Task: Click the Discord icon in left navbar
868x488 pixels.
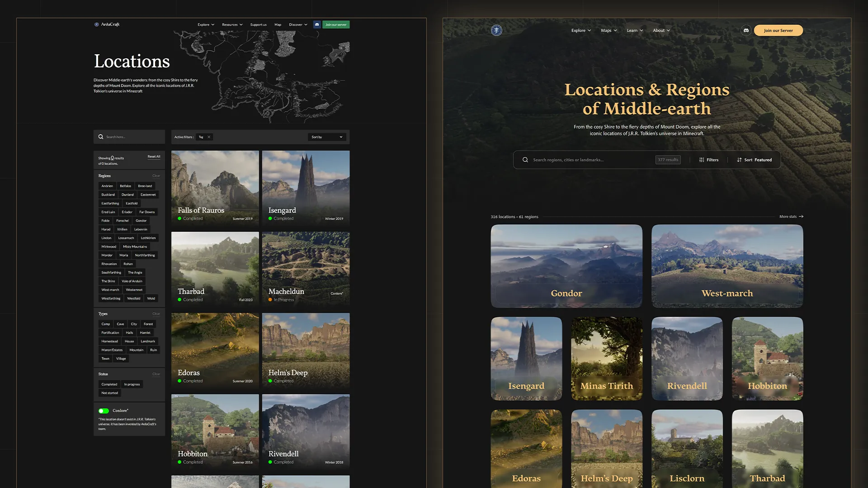Action: point(317,24)
